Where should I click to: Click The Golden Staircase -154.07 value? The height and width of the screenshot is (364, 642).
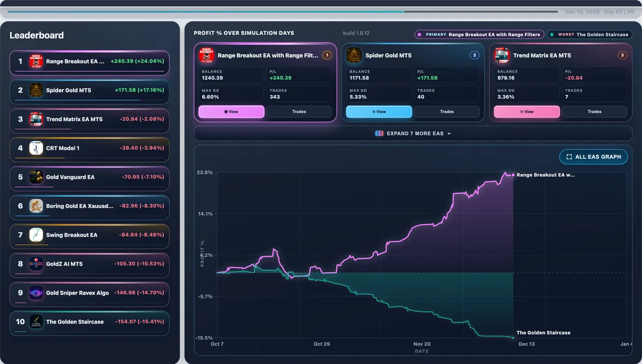click(139, 321)
